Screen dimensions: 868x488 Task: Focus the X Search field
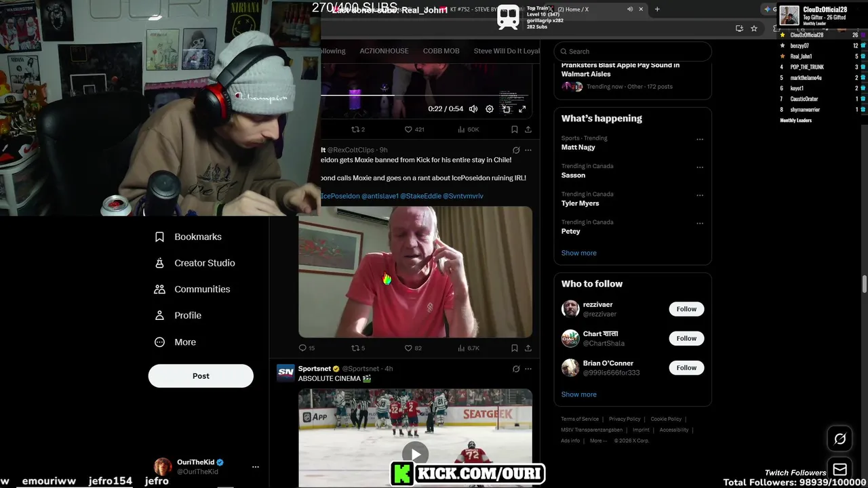(x=633, y=51)
